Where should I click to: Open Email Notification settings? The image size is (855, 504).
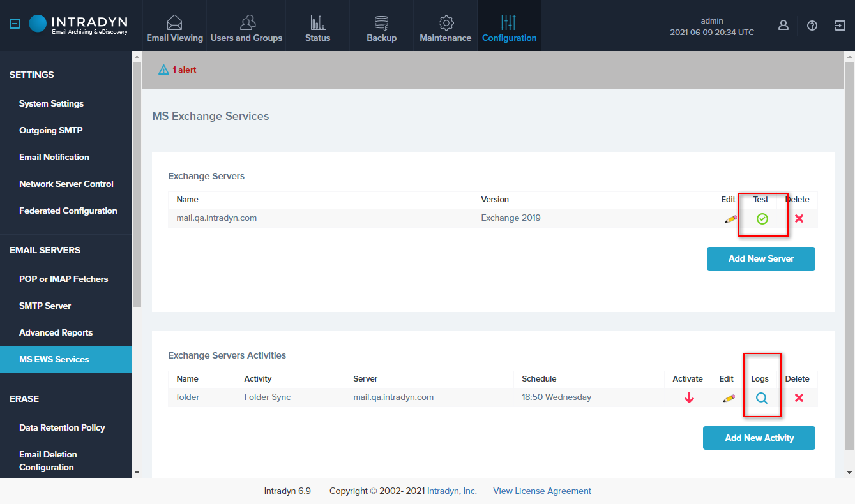click(54, 157)
